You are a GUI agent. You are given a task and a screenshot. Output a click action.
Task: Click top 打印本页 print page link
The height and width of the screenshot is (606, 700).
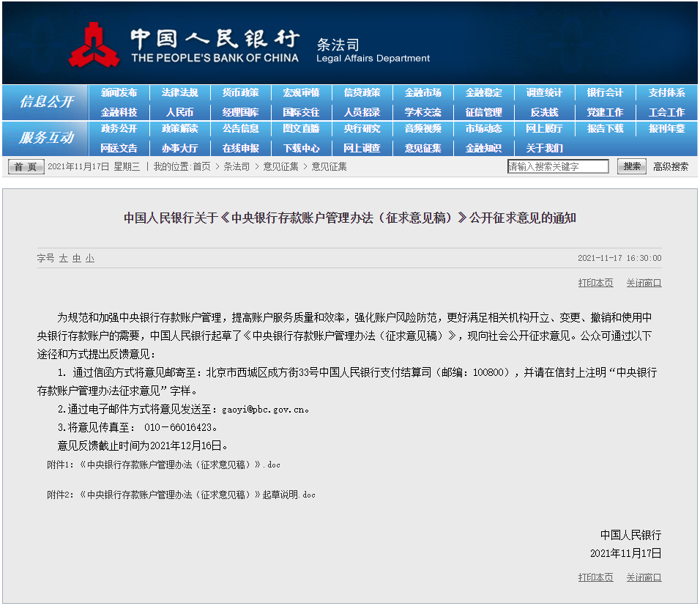[595, 283]
